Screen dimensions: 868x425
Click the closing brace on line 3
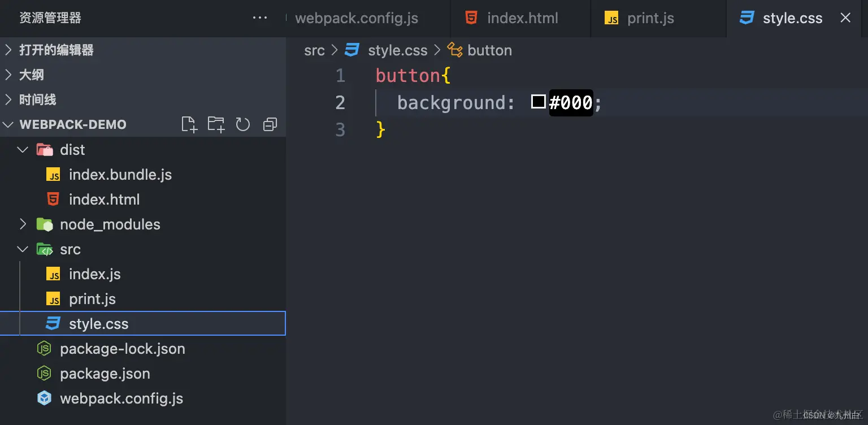381,130
